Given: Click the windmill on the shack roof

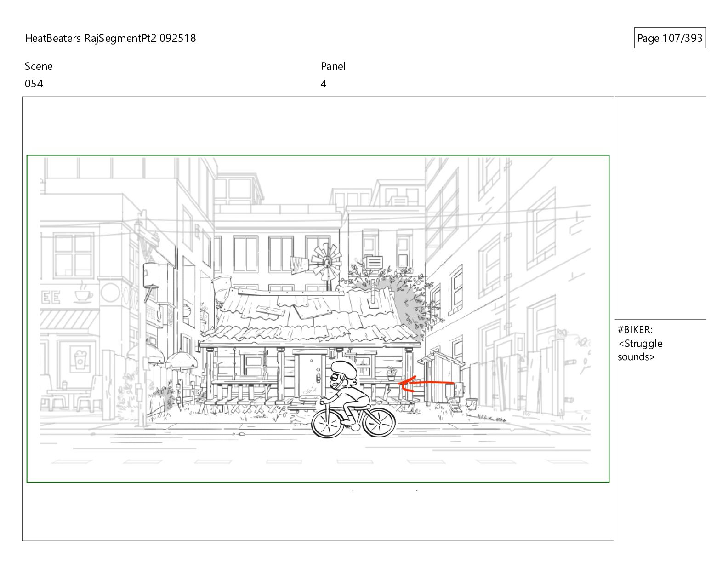Looking at the screenshot, I should tap(327, 263).
